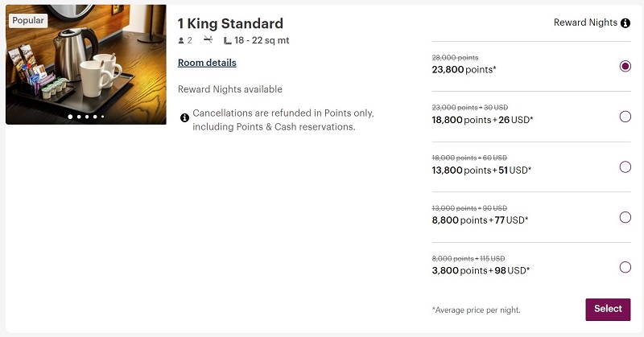The height and width of the screenshot is (337, 644).
Task: Show the first carousel image dot
Action: pos(70,117)
